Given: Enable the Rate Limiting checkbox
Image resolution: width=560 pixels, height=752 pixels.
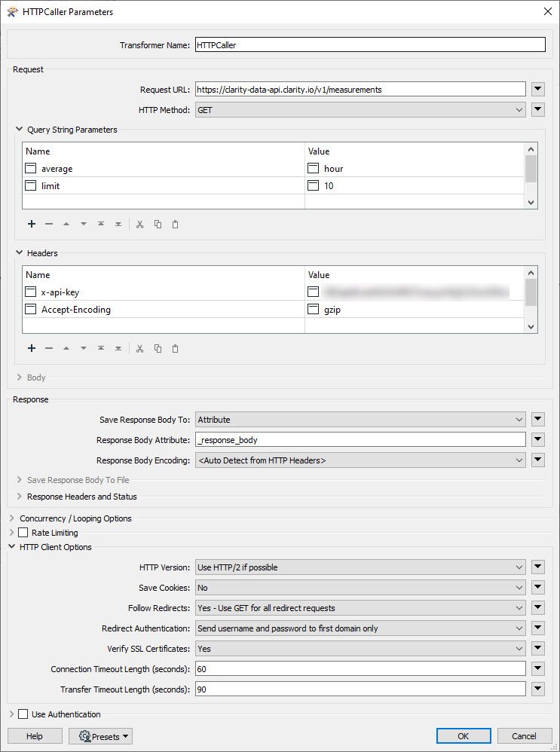Looking at the screenshot, I should [23, 533].
